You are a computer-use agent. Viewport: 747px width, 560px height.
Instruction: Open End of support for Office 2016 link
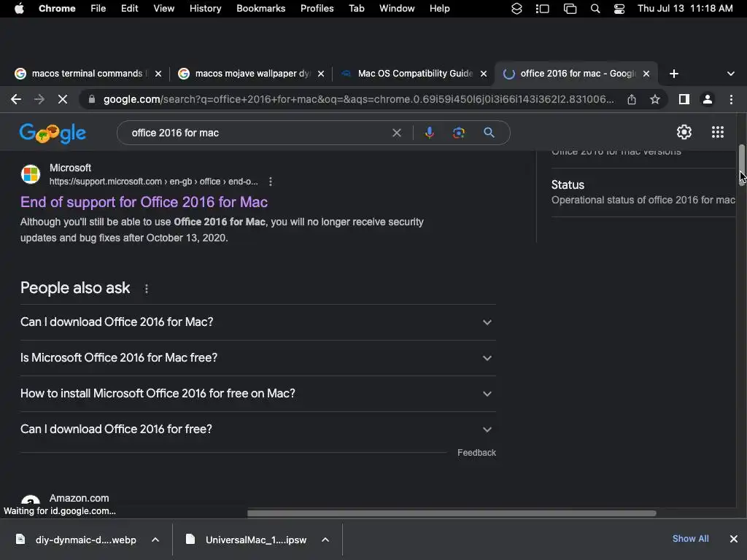coord(144,202)
